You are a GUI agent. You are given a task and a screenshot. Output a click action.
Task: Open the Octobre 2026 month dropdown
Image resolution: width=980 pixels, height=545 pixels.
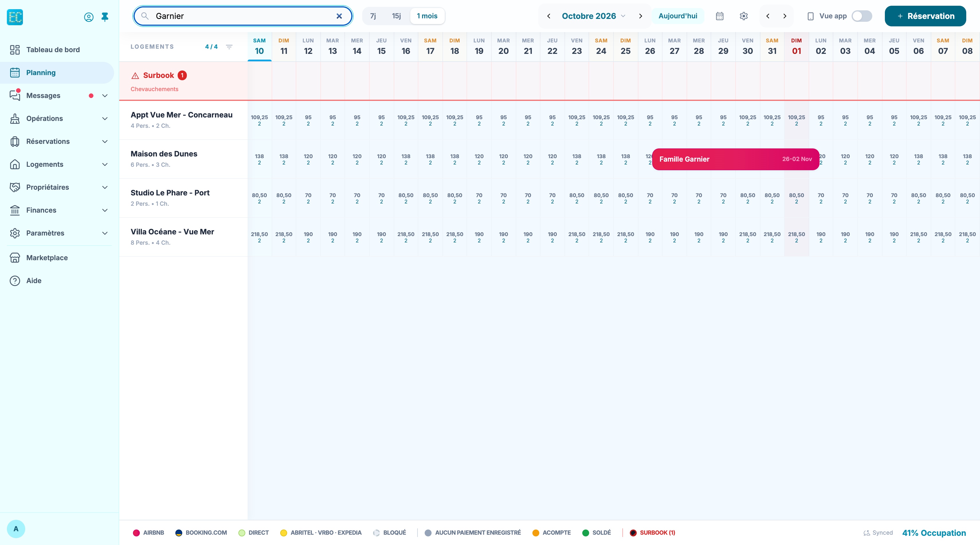(x=594, y=16)
